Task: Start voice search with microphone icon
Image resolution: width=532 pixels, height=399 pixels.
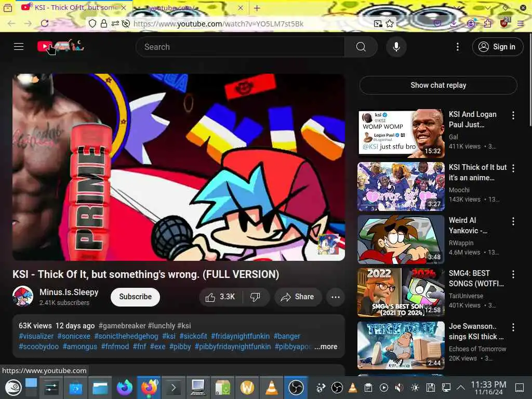Action: [x=396, y=47]
